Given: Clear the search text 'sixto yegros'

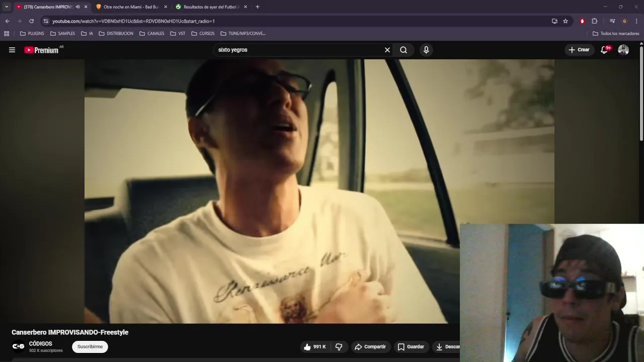Looking at the screenshot, I should 387,50.
